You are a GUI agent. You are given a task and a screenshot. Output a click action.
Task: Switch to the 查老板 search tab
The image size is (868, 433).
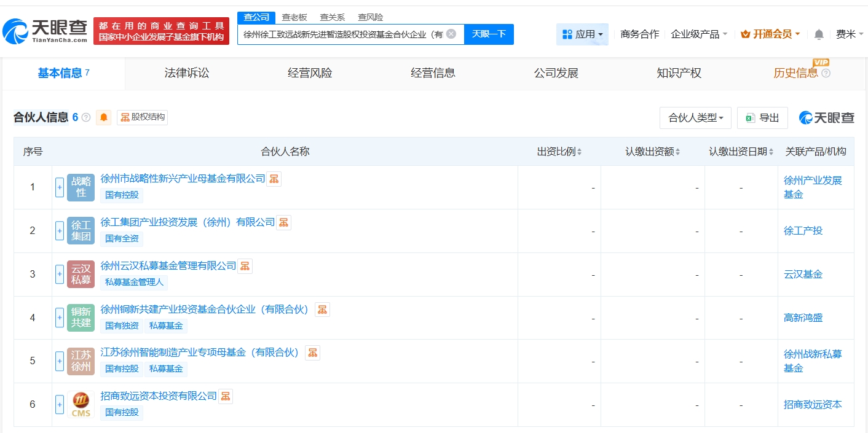point(294,17)
